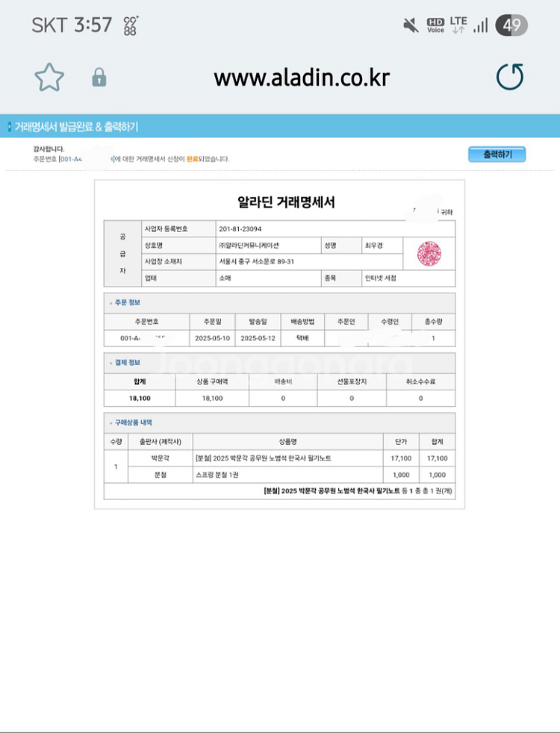Select unit price 1,000
This screenshot has width=560, height=733.
coord(401,475)
